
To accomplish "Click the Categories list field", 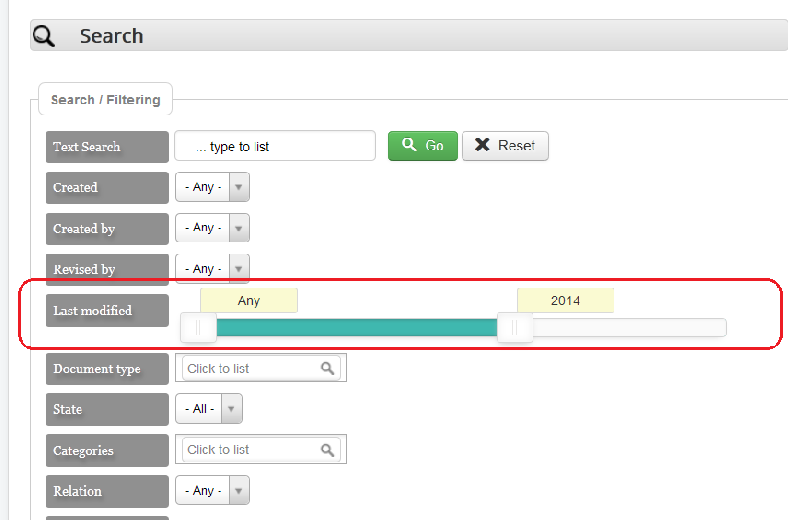I will (261, 450).
